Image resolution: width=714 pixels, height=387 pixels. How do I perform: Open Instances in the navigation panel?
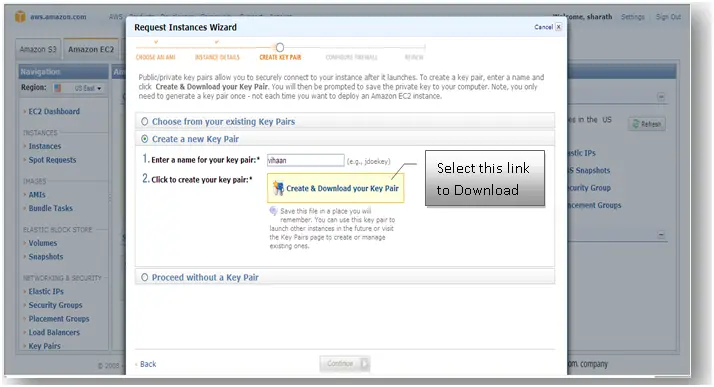45,146
